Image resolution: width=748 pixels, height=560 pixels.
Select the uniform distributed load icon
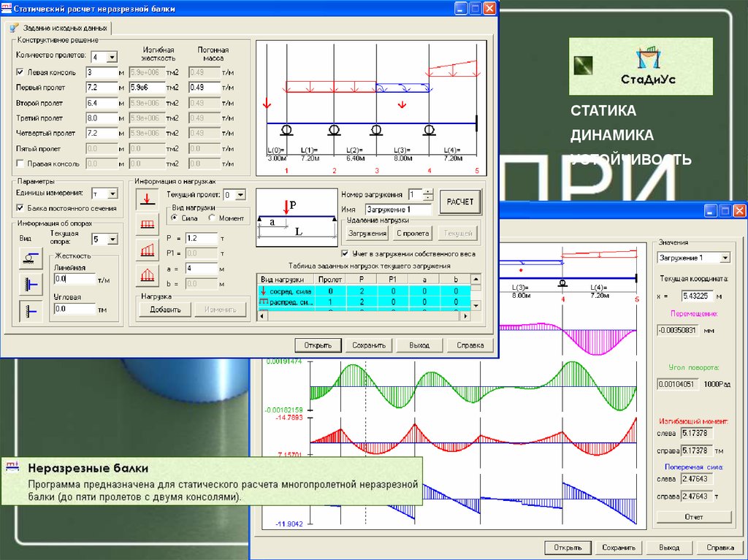148,224
